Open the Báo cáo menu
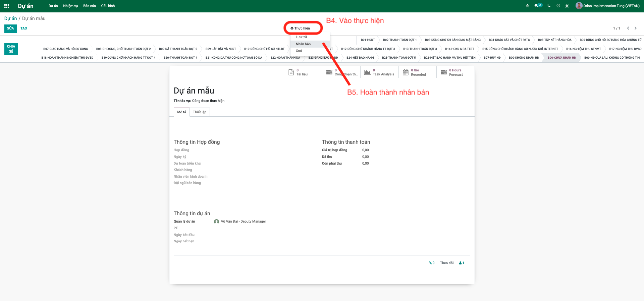 click(89, 6)
